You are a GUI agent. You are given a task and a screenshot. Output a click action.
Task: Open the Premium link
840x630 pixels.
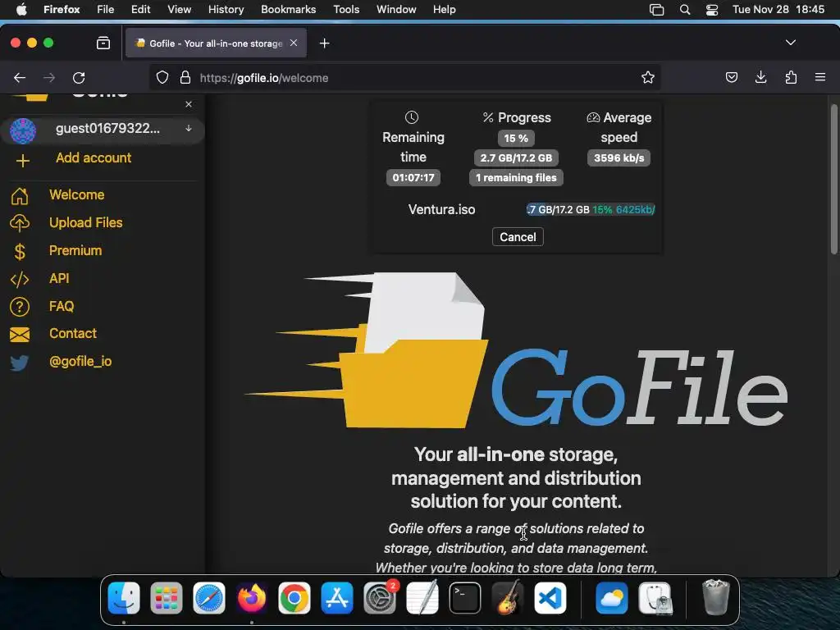[75, 251]
